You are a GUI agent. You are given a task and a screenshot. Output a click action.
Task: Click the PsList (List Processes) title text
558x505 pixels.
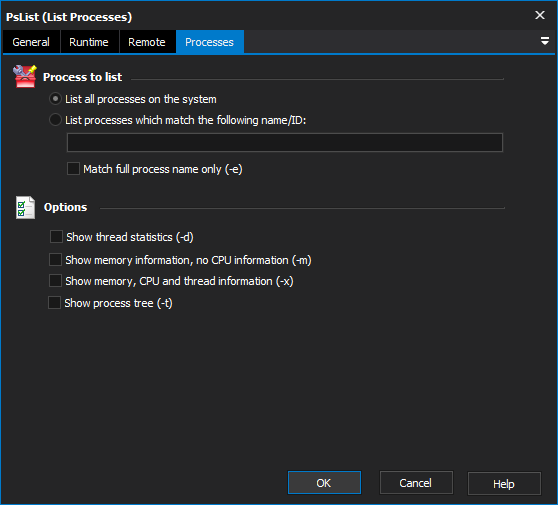(x=69, y=17)
